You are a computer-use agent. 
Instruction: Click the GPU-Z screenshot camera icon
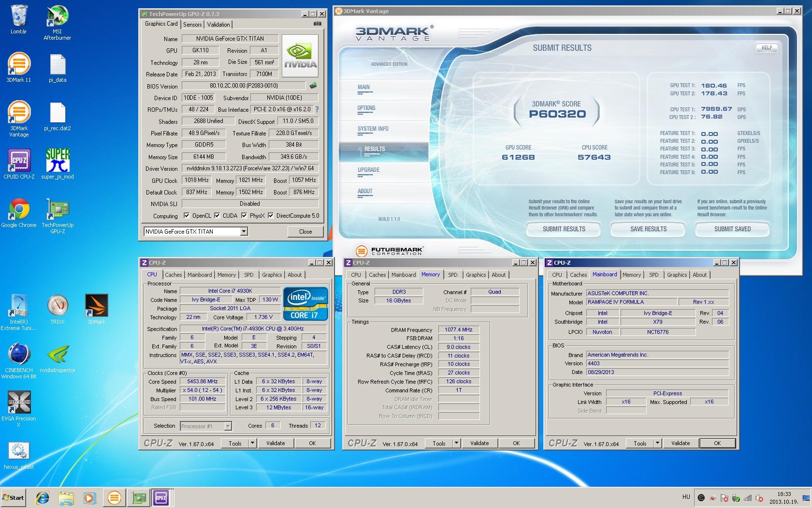pyautogui.click(x=318, y=24)
